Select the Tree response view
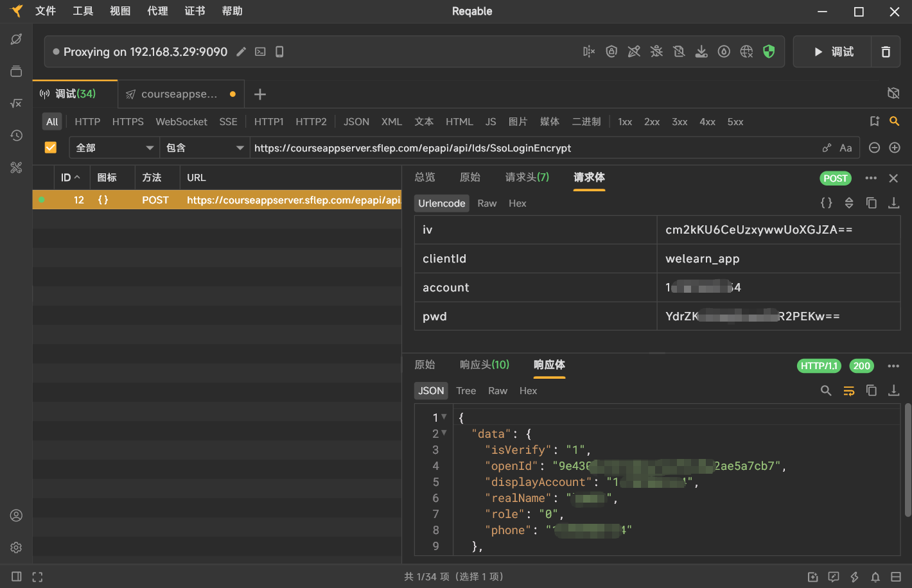 tap(466, 390)
